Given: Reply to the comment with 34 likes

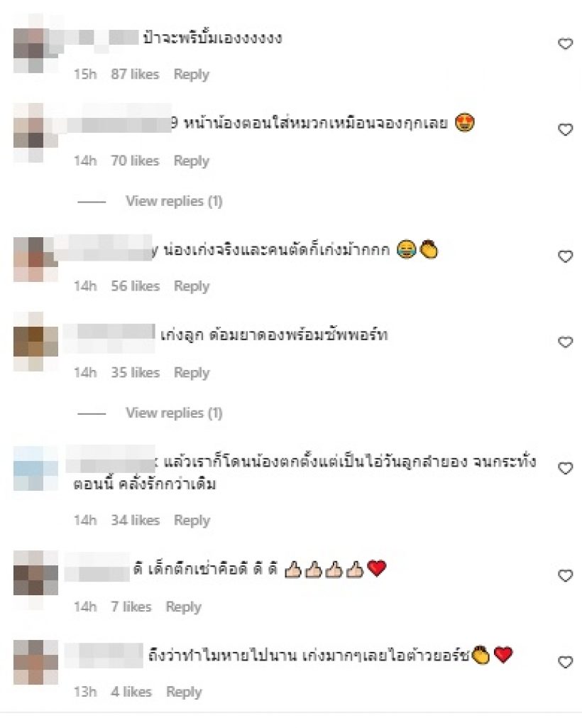Looking at the screenshot, I should [192, 520].
